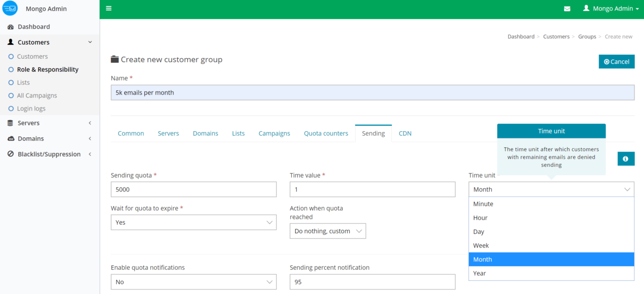Open the CDN tab

[x=405, y=133]
